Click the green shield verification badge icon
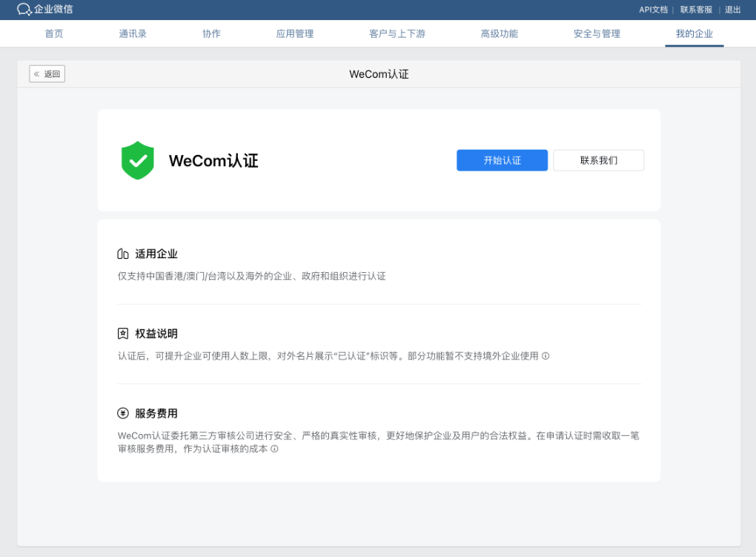 pyautogui.click(x=138, y=160)
